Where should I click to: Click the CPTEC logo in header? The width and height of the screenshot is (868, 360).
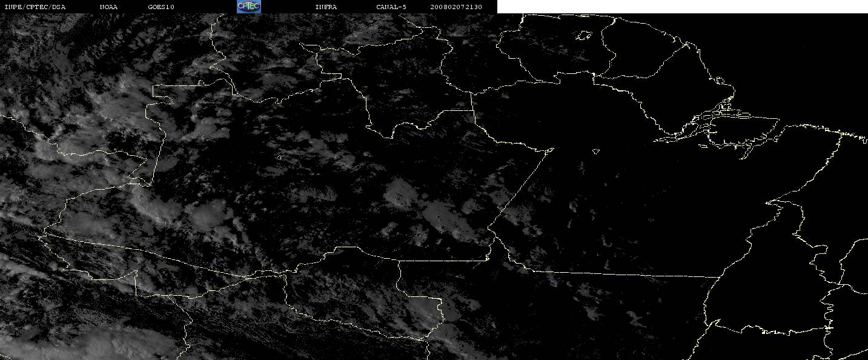[248, 7]
